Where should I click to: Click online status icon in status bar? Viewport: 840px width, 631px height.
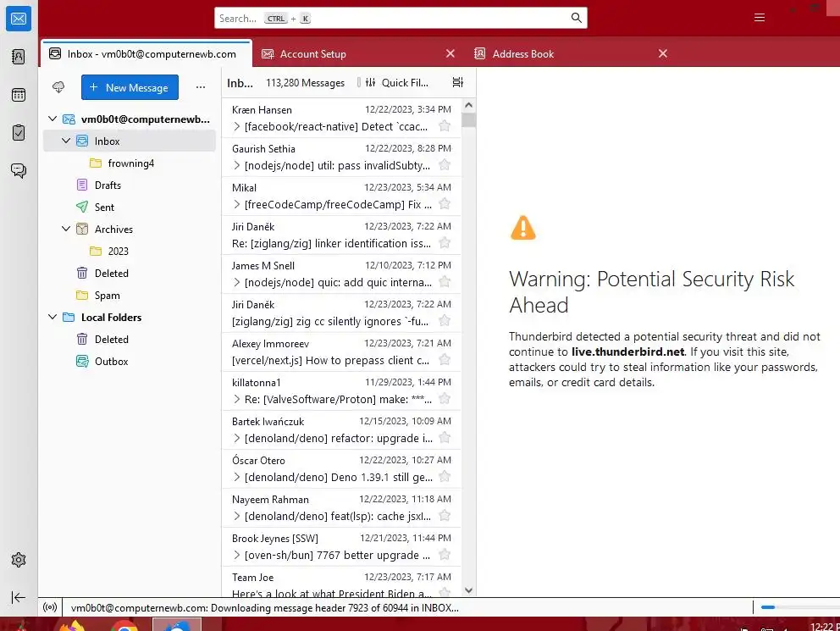pos(50,607)
